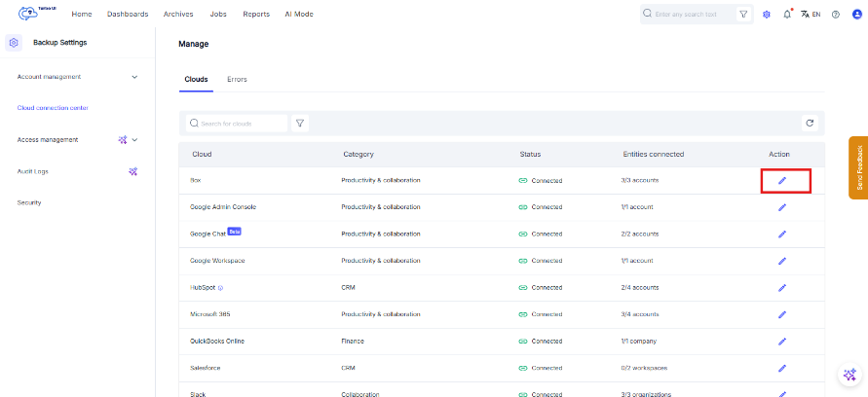
Task: Switch to AI Mode
Action: [x=299, y=15]
